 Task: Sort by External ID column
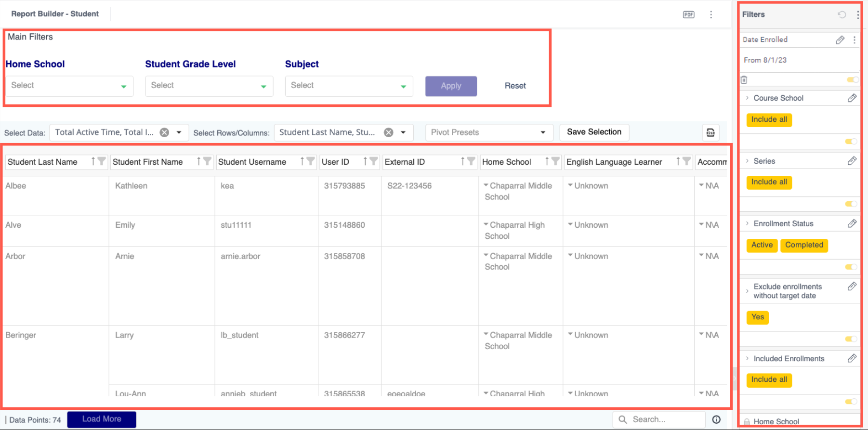[x=462, y=161]
